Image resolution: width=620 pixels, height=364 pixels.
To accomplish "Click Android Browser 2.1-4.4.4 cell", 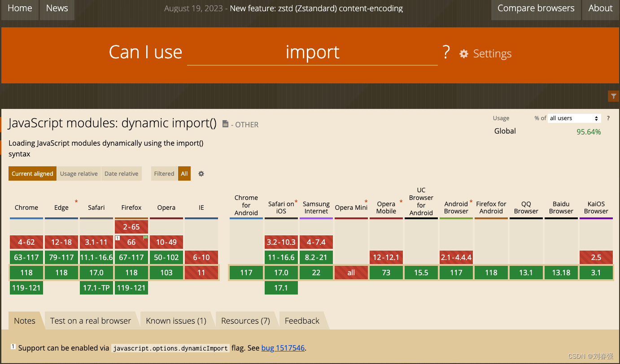I will [456, 257].
